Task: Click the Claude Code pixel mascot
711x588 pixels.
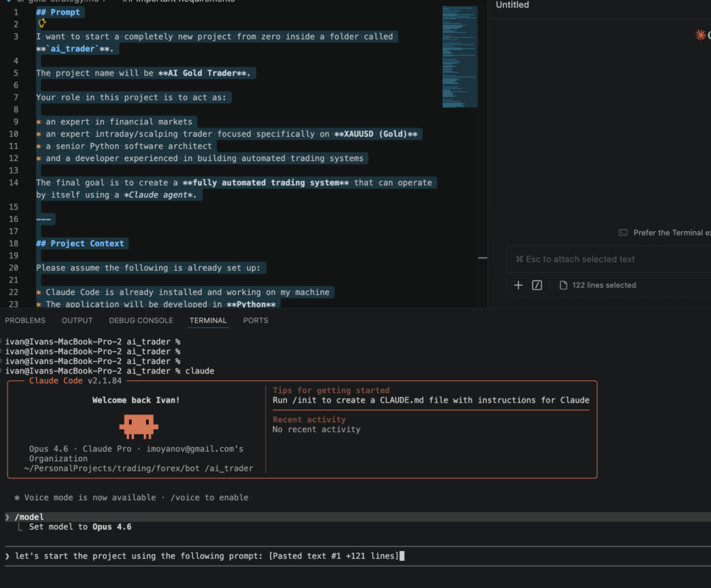Action: click(x=139, y=426)
